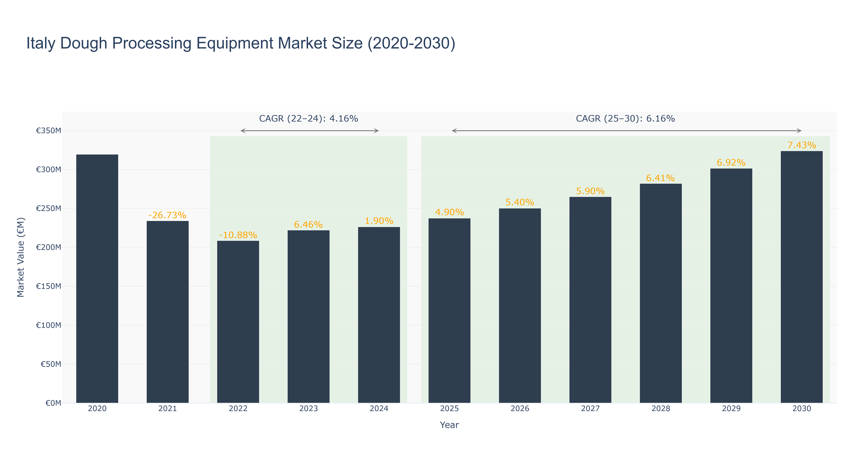Click the 2023 x-axis year label
Viewport: 868px width, 465px height.
click(308, 409)
